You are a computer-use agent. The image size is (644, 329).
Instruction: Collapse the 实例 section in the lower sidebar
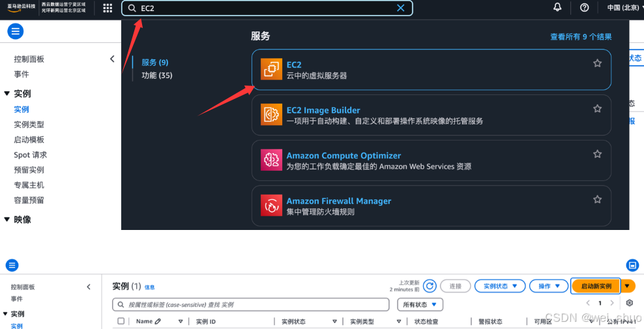5,314
